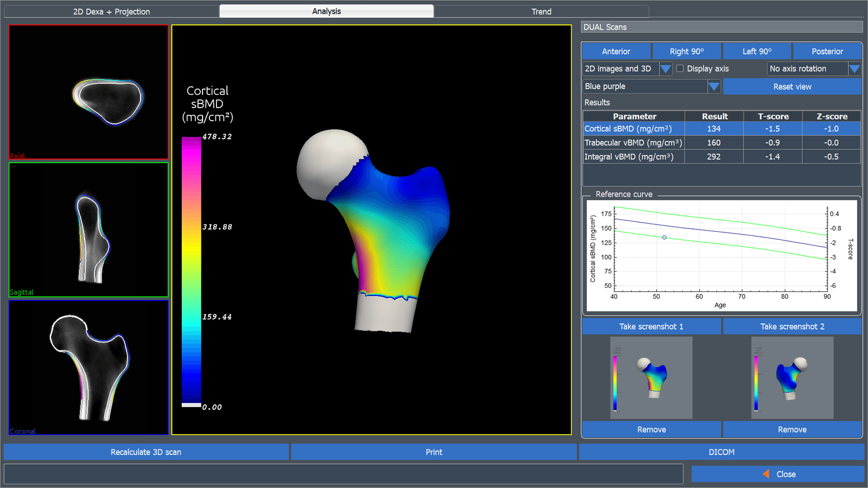Select the Anterior view

click(x=616, y=51)
